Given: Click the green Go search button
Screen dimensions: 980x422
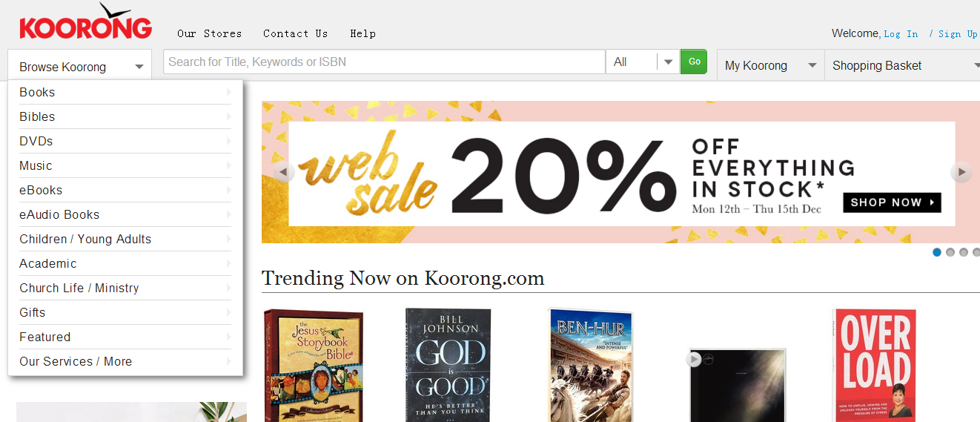Looking at the screenshot, I should (694, 62).
